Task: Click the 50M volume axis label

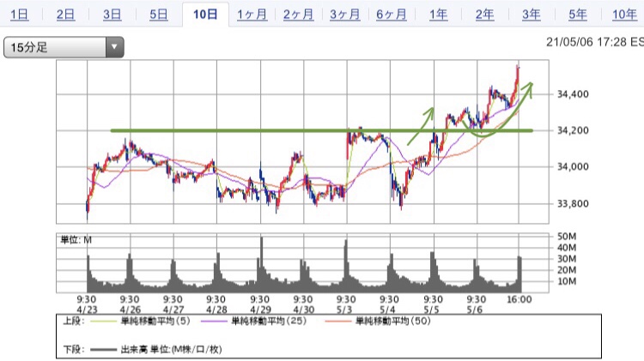Action: click(x=567, y=237)
